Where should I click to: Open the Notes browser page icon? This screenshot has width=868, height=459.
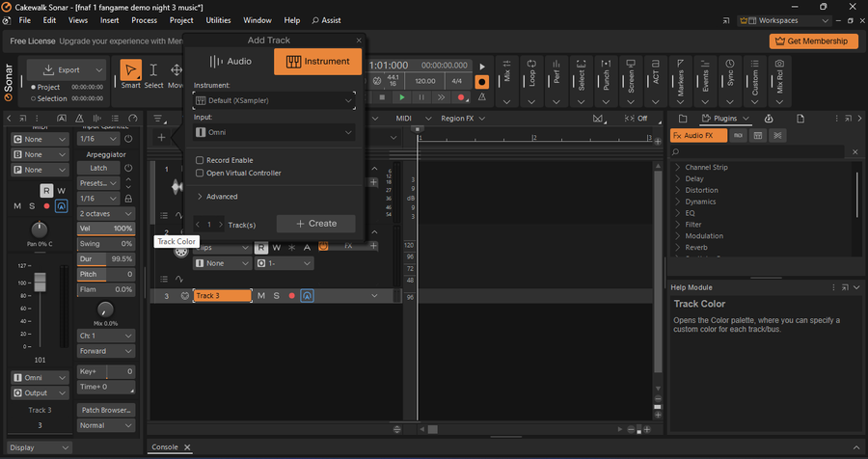click(x=800, y=119)
